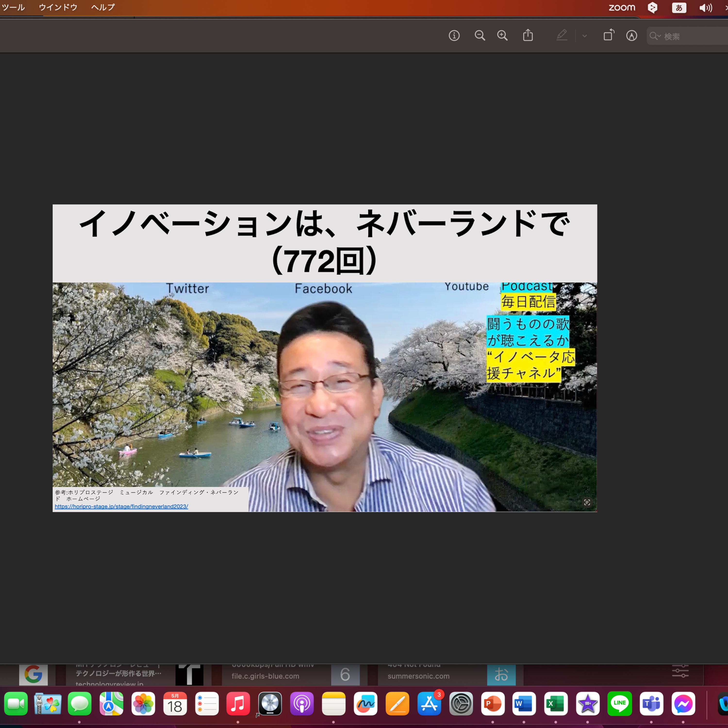Toggle the Markup toolbar
The height and width of the screenshot is (728, 728).
631,36
